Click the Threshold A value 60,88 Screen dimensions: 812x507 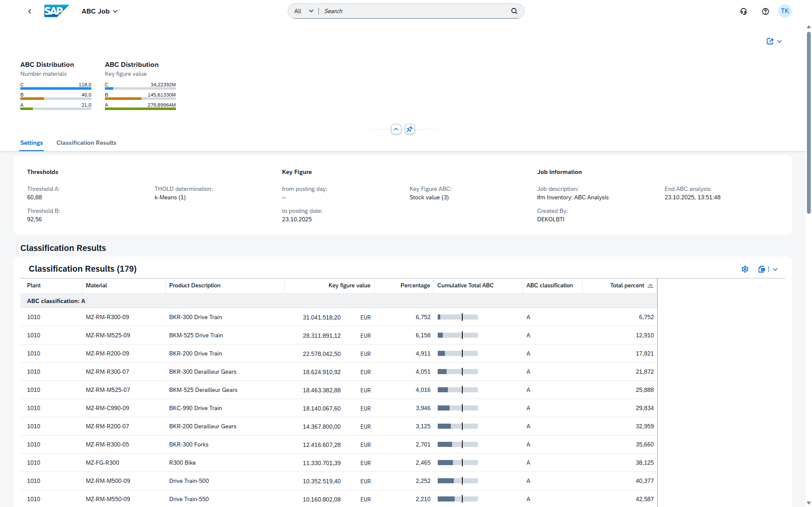tap(34, 197)
